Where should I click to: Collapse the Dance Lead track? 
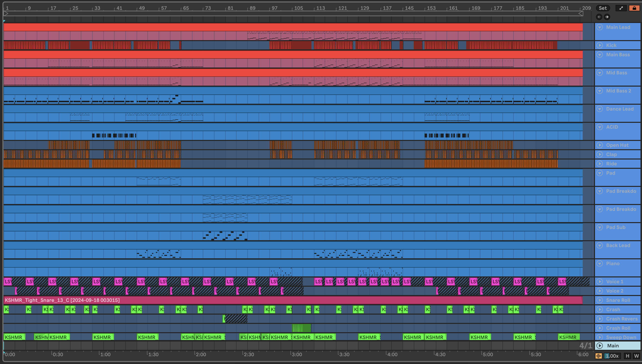coord(600,109)
